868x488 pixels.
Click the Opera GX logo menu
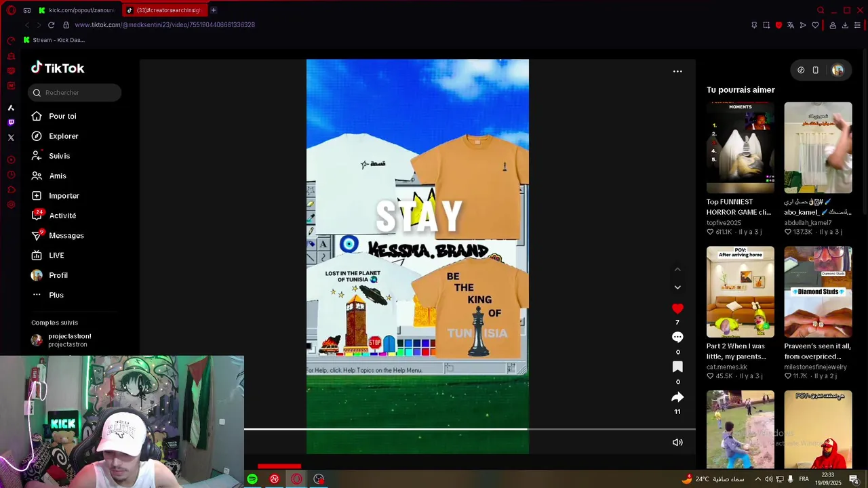pos(11,10)
